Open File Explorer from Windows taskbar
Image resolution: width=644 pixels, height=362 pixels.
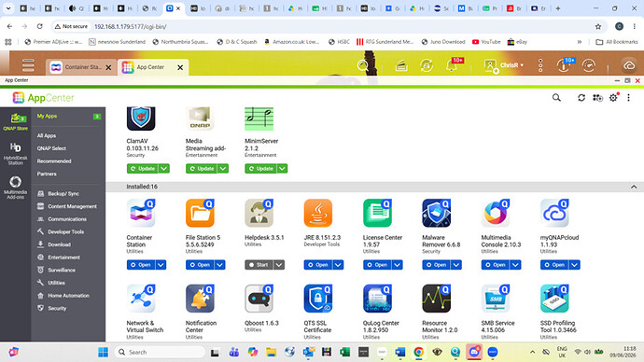[271, 352]
